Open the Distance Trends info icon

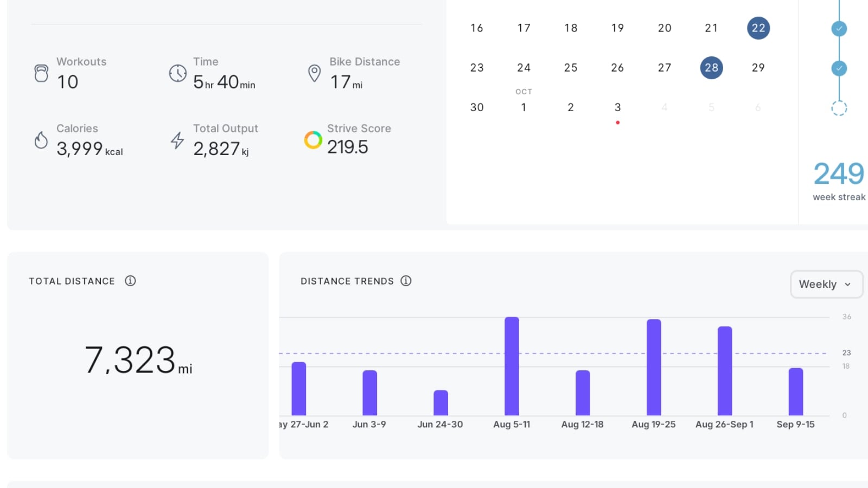pos(406,281)
